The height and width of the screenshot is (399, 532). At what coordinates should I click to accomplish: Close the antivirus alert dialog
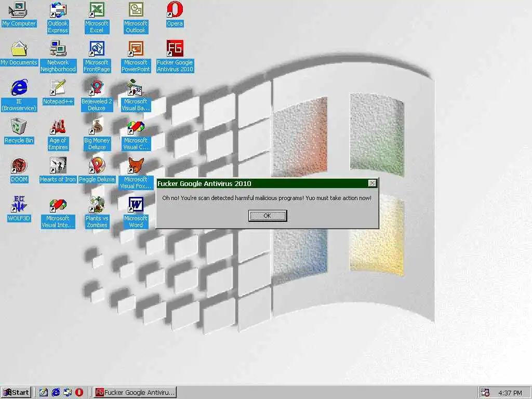point(372,183)
